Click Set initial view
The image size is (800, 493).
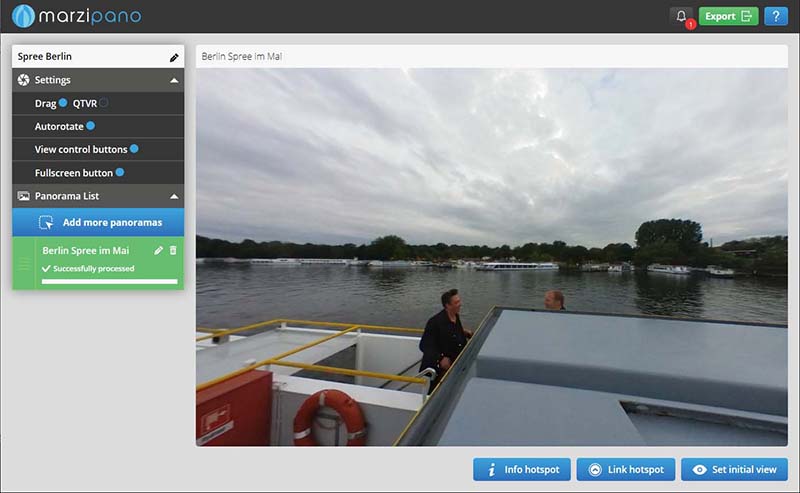pyautogui.click(x=734, y=470)
